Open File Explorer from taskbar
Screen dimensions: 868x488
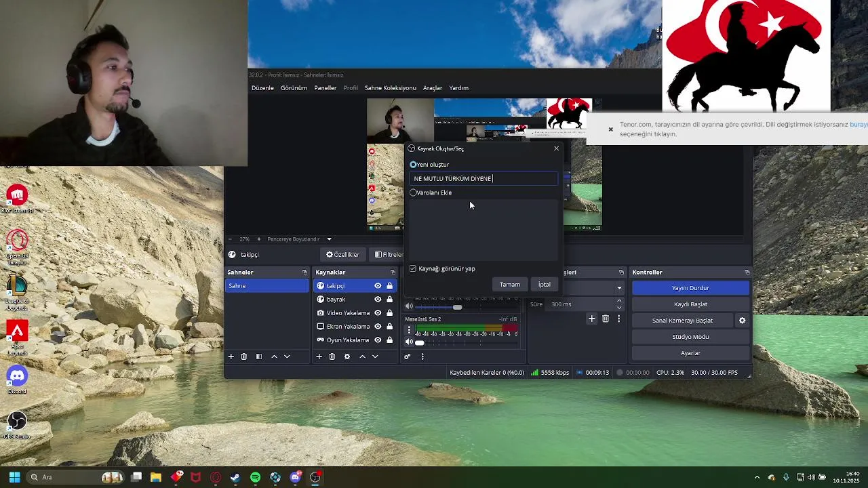pos(156,477)
